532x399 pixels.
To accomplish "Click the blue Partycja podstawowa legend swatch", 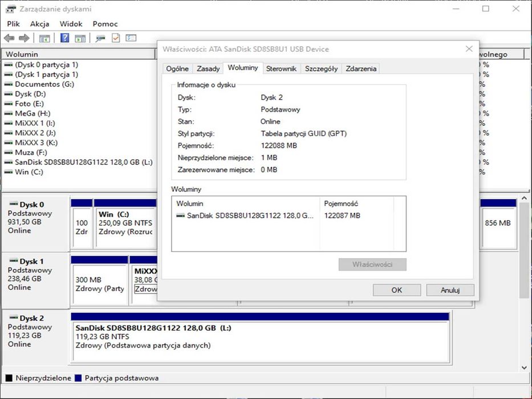I will pos(78,378).
